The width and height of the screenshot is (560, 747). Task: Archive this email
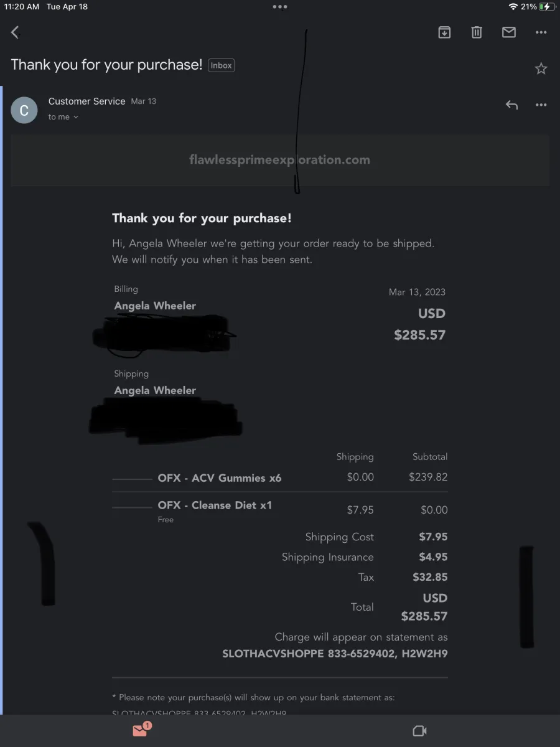pyautogui.click(x=444, y=32)
